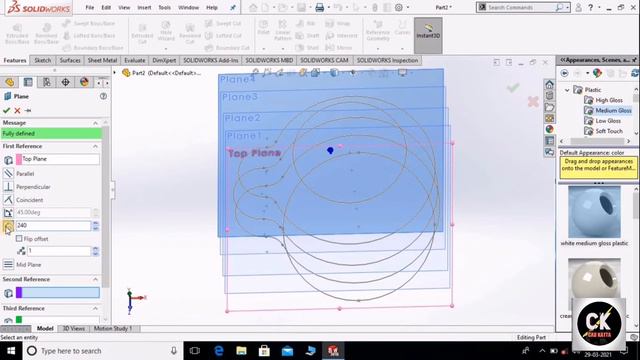This screenshot has width=640, height=360.
Task: Open the user login icon
Action: [x=578, y=7]
